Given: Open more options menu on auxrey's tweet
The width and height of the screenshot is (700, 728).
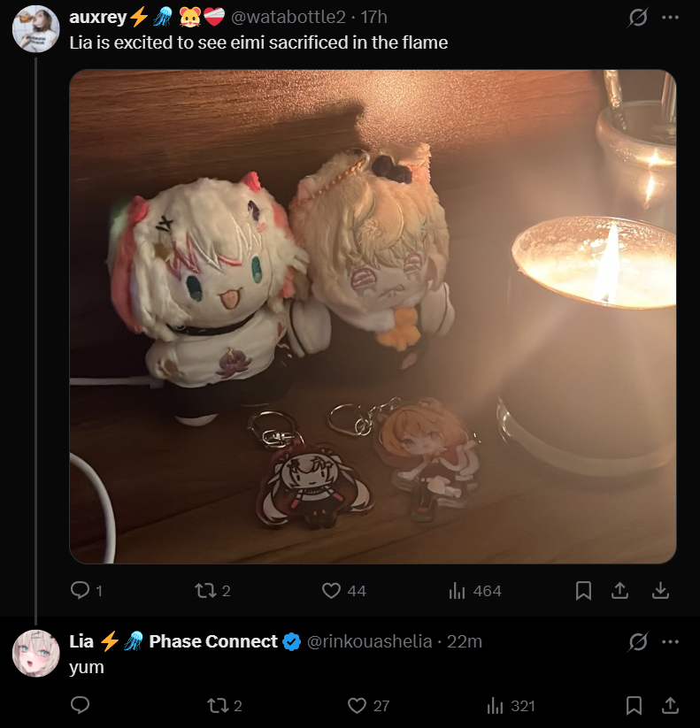Looking at the screenshot, I should [670, 18].
